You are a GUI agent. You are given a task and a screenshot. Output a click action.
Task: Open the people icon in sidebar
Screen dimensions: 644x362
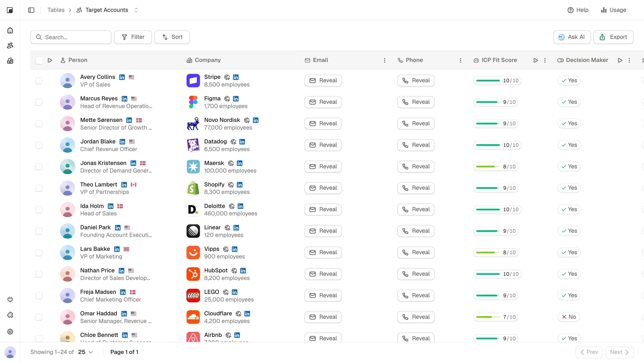pyautogui.click(x=10, y=45)
